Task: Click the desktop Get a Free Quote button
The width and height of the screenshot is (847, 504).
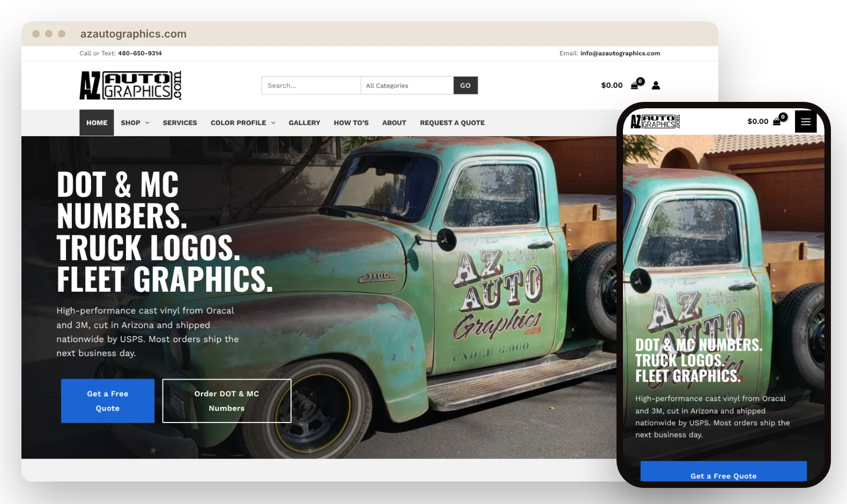Action: pyautogui.click(x=108, y=401)
